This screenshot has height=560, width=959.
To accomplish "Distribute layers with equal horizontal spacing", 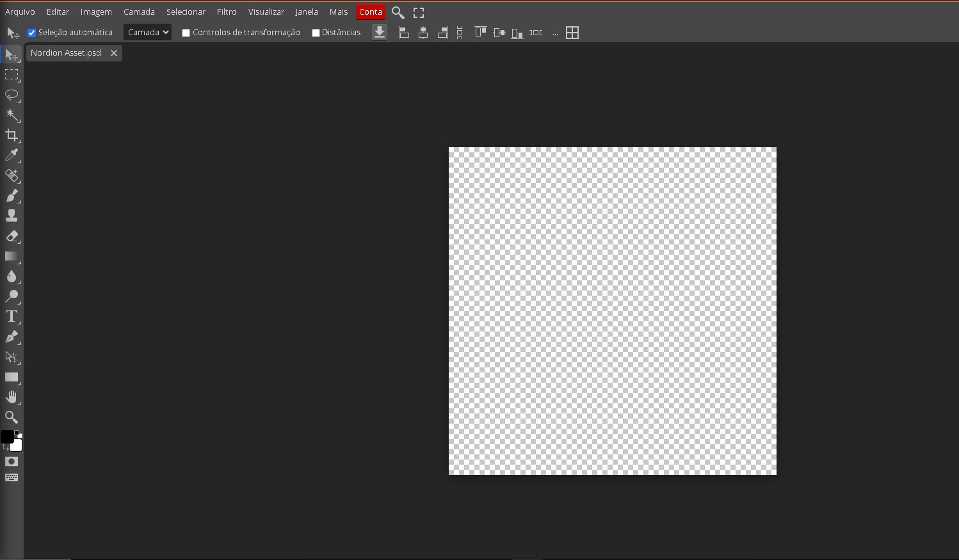I will 536,33.
